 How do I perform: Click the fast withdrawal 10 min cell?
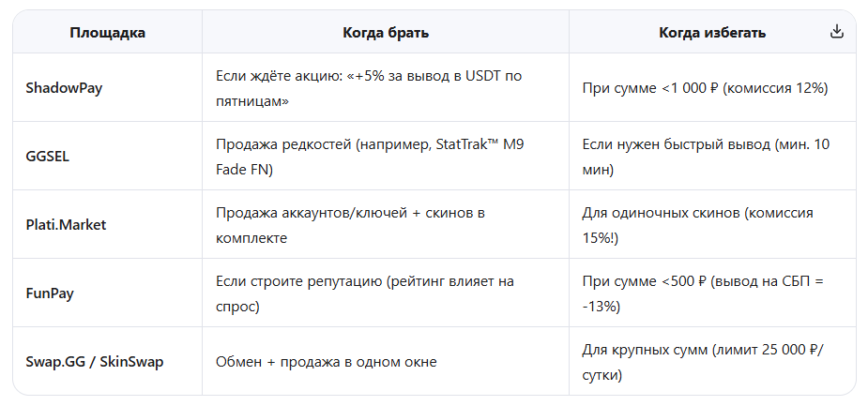click(x=706, y=157)
